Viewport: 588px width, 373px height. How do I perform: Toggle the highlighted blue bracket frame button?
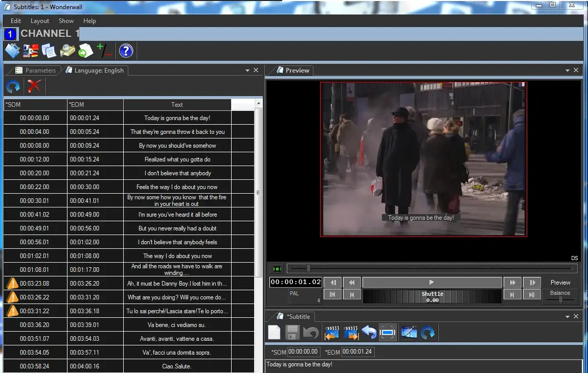coord(388,333)
